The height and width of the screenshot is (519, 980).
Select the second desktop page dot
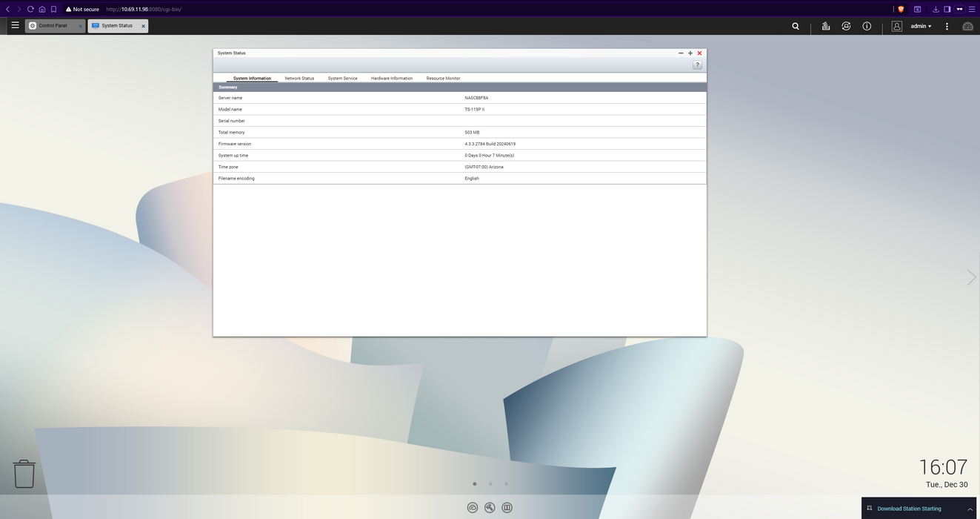coord(490,484)
